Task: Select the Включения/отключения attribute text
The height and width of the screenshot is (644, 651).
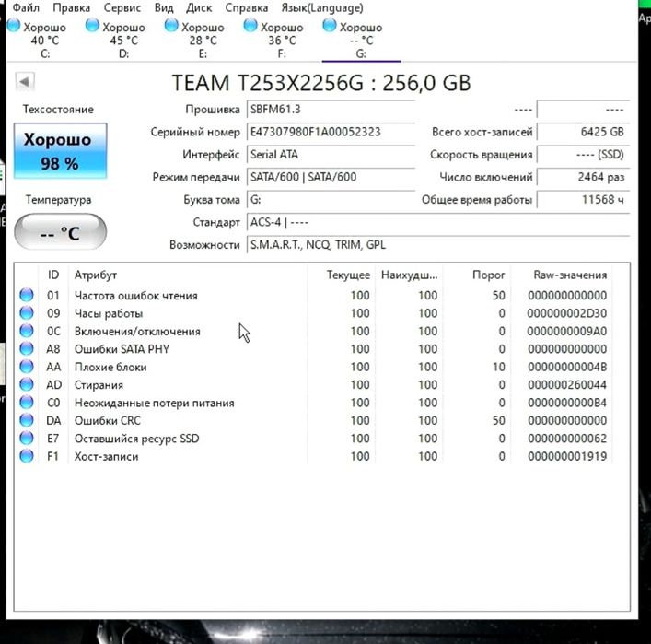Action: point(137,332)
